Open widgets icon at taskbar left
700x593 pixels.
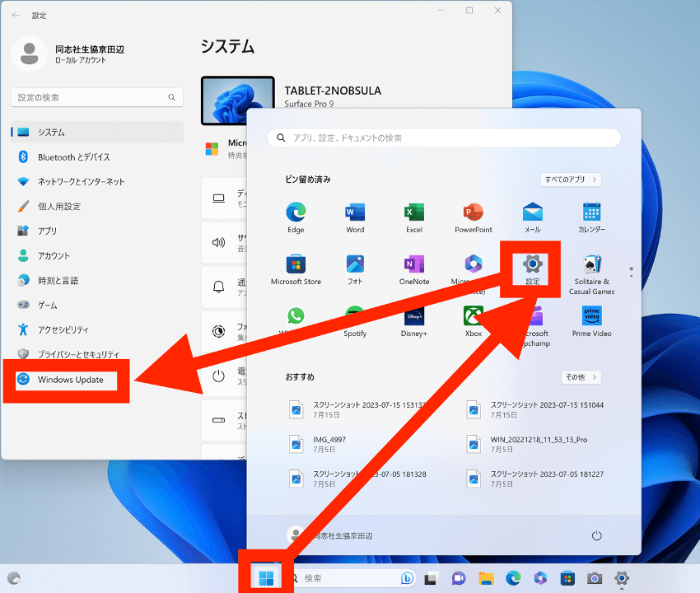14,578
